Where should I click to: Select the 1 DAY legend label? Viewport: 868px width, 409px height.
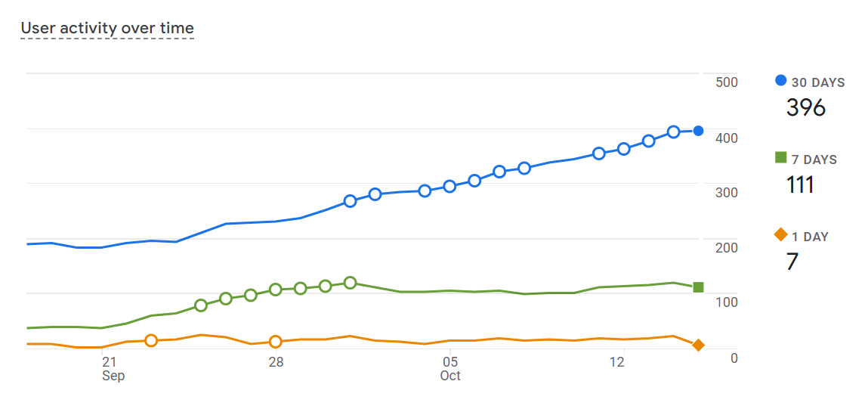coord(810,237)
